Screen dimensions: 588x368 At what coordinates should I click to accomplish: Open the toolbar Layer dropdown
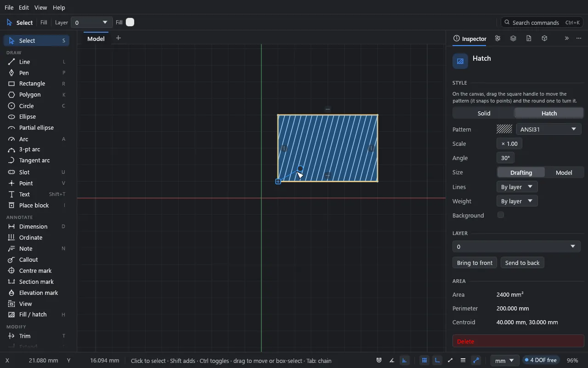(x=91, y=23)
